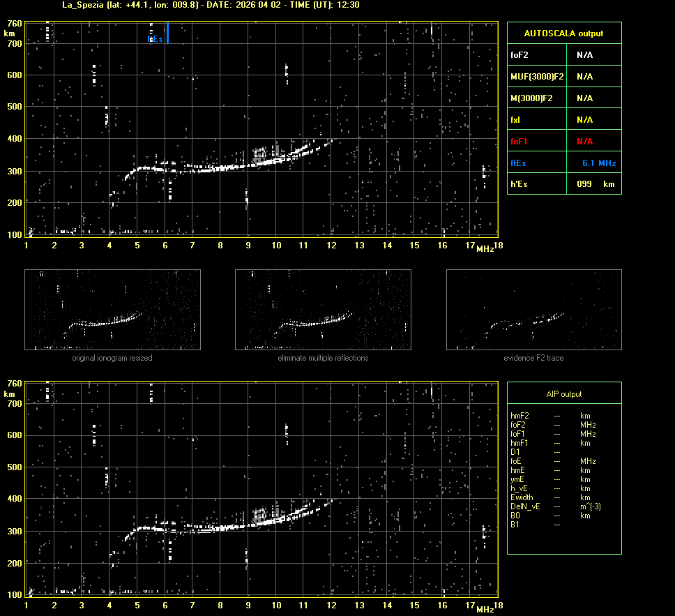Click the 'evidence F2 trace' caption

533,358
